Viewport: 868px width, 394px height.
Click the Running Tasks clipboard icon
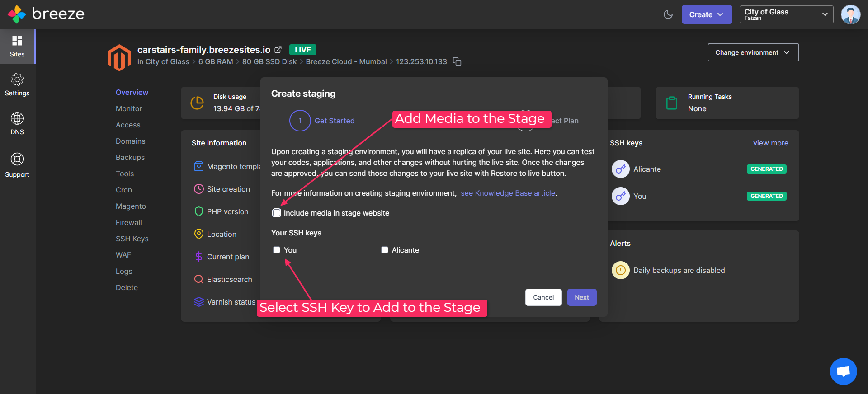672,103
